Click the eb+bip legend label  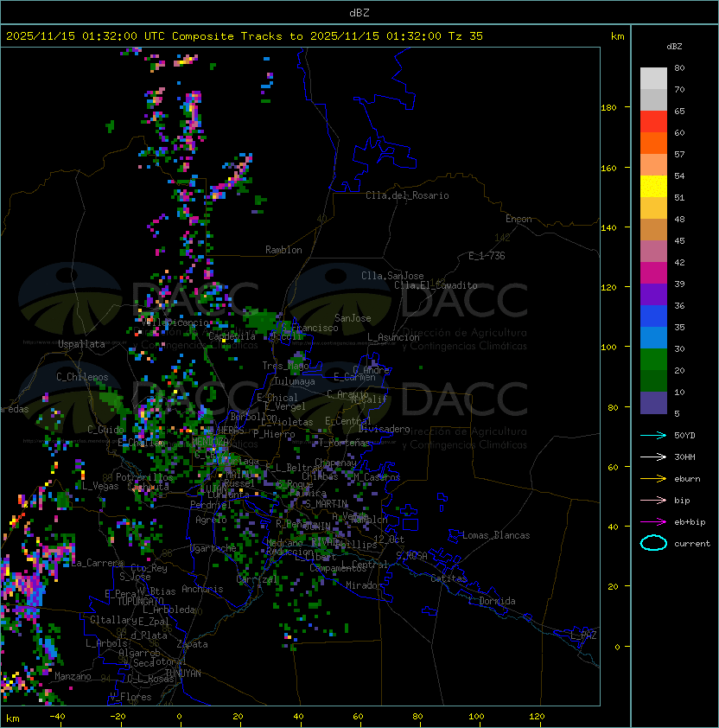point(690,522)
